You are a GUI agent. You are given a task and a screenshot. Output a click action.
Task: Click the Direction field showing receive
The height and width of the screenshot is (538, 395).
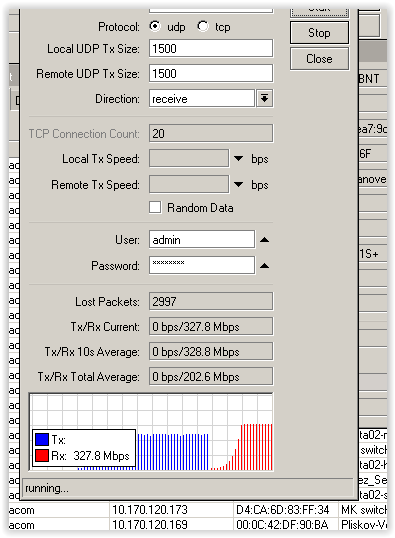click(202, 99)
